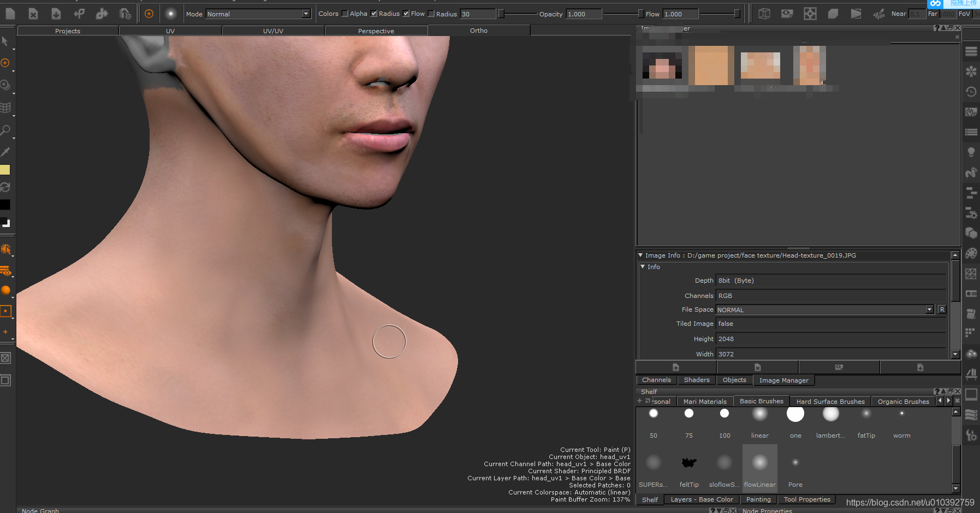The image size is (980, 513).
Task: Click the save project icon with down arrow
Action: tap(56, 14)
